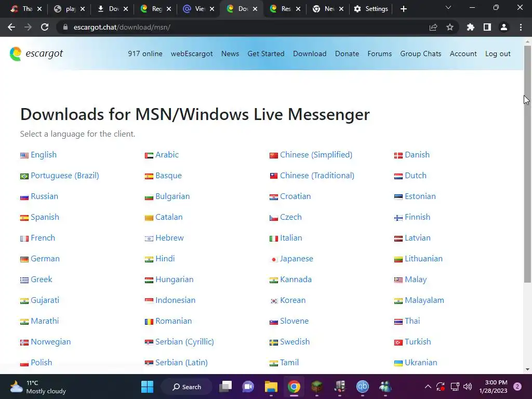532x399 pixels.
Task: Choose Chinese (Traditional) language
Action: pyautogui.click(x=317, y=176)
